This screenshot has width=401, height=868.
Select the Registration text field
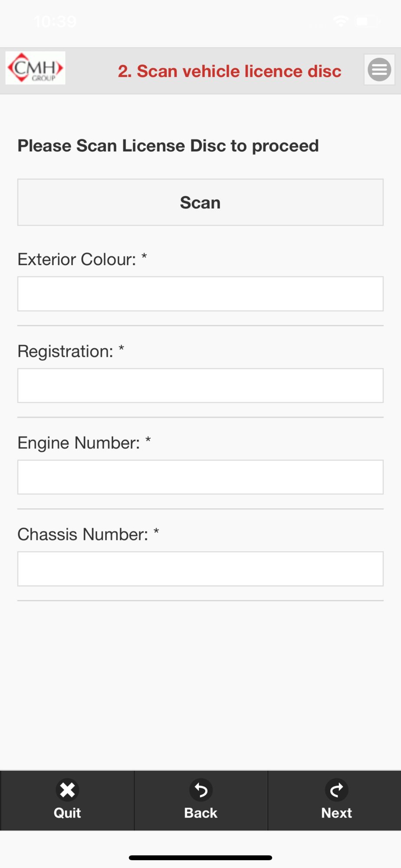pyautogui.click(x=200, y=385)
